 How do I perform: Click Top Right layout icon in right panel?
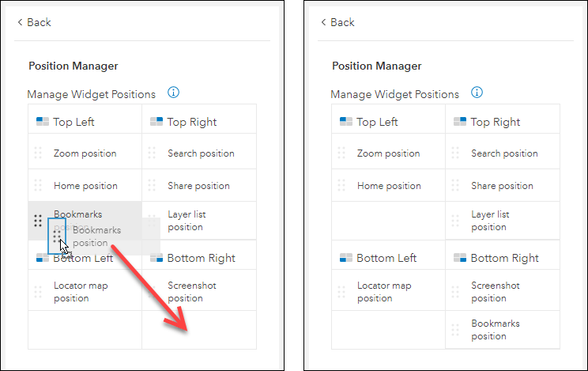coord(460,122)
